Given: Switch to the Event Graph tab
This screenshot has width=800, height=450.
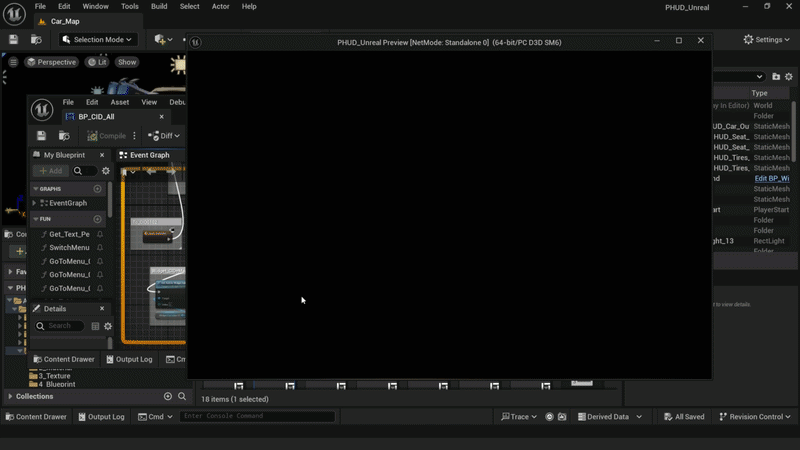Looking at the screenshot, I should 149,155.
